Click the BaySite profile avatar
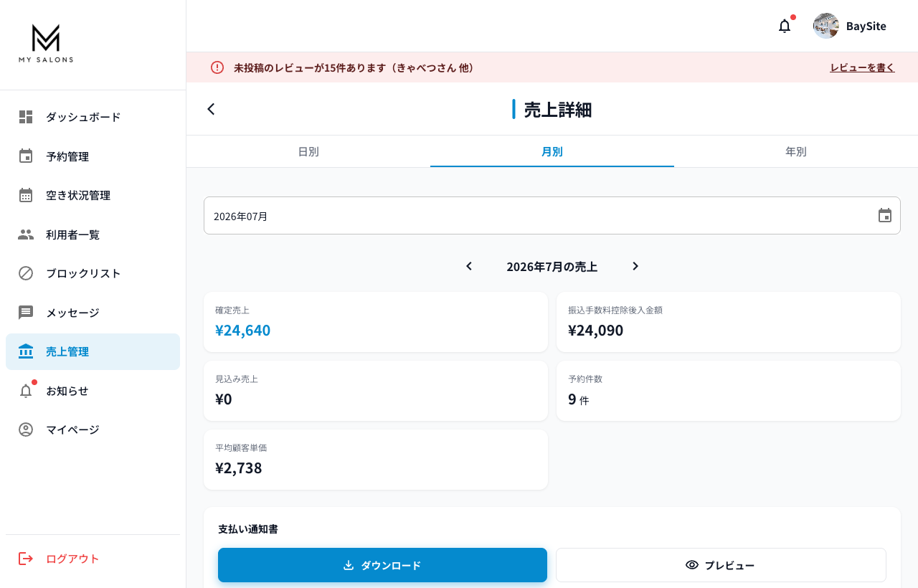The height and width of the screenshot is (588, 918). (x=826, y=26)
